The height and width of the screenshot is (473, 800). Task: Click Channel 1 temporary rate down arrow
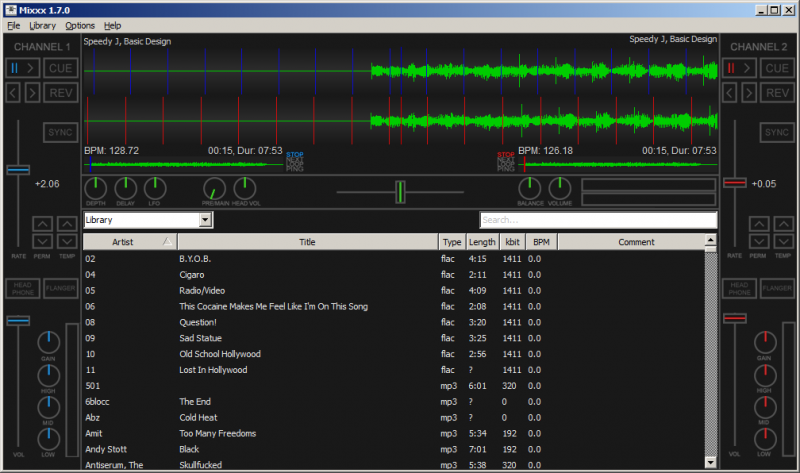67,241
